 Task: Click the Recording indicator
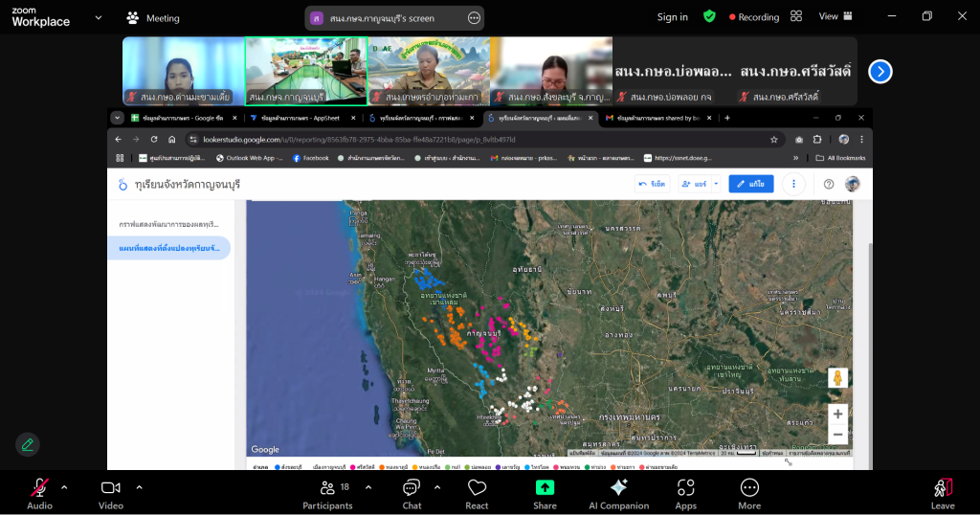(753, 17)
